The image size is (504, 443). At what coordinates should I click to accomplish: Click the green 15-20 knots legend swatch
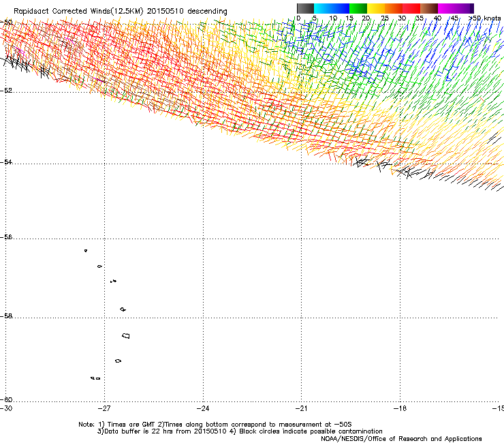(358, 8)
